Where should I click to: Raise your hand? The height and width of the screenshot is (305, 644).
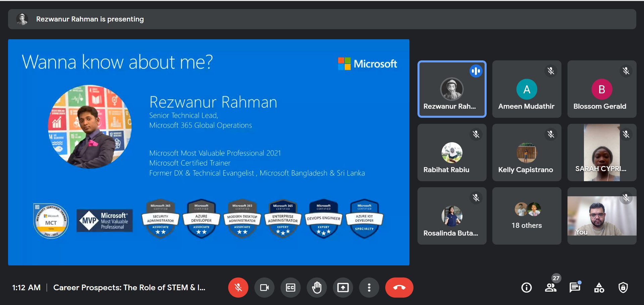(316, 288)
